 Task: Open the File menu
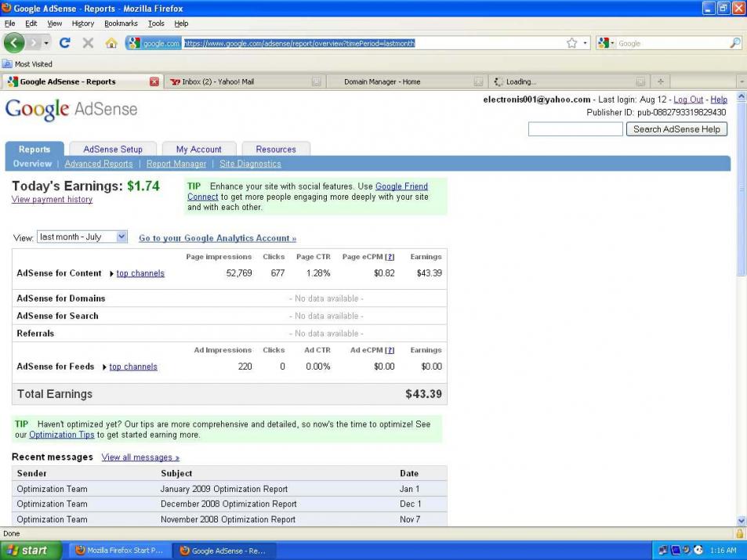9,23
